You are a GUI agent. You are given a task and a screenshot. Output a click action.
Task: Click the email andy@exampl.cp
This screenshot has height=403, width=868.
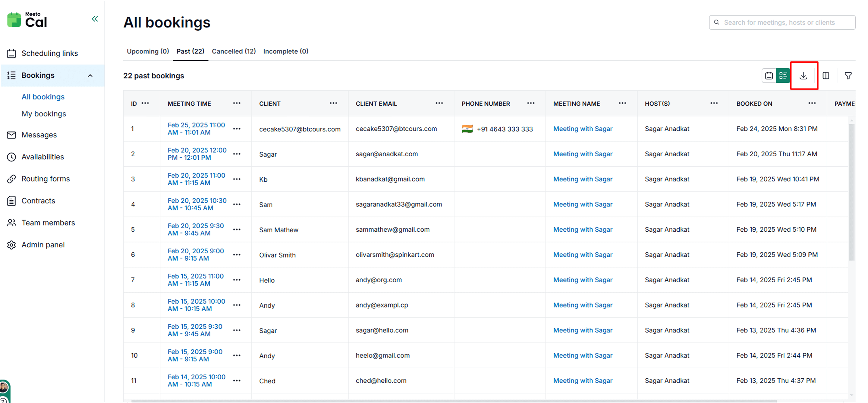click(x=382, y=305)
